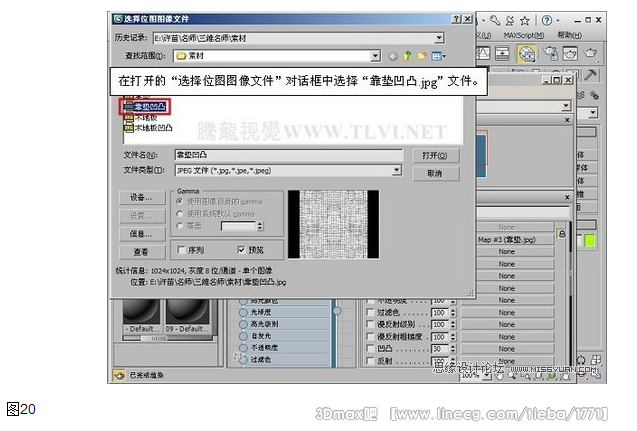Go up one folder level icon
Screen dimensions: 637x431
(x=407, y=56)
